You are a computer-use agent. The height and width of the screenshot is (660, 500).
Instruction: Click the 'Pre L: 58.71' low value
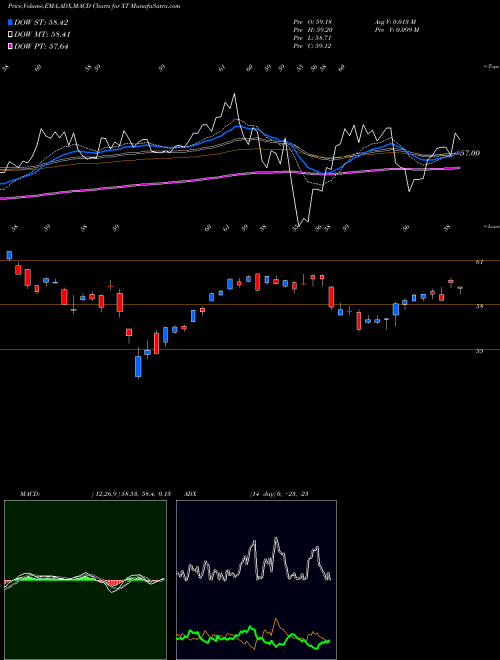(x=312, y=38)
